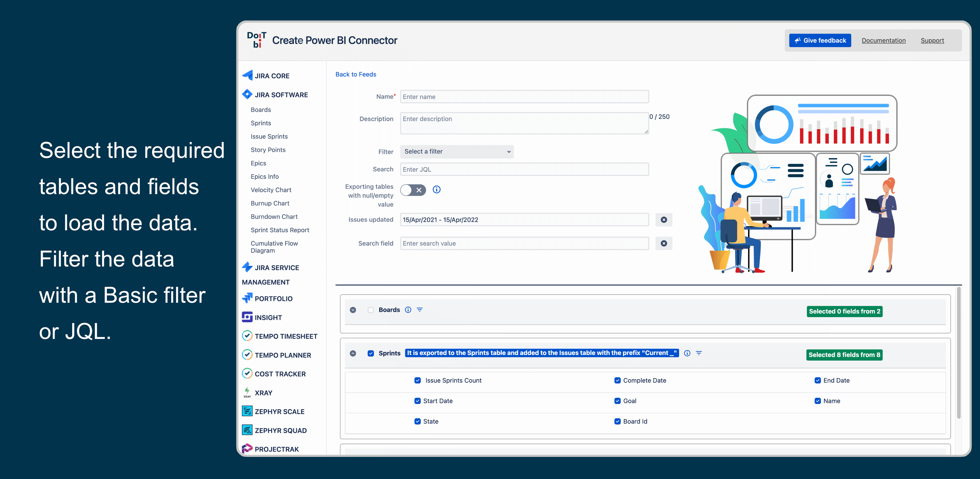Go Back to Feeds
The image size is (980, 479).
pos(356,75)
